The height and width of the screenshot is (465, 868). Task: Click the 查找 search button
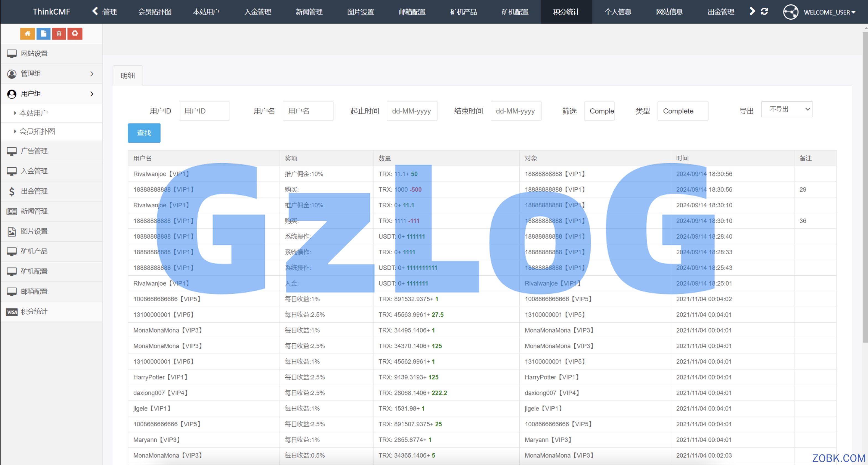coord(144,133)
